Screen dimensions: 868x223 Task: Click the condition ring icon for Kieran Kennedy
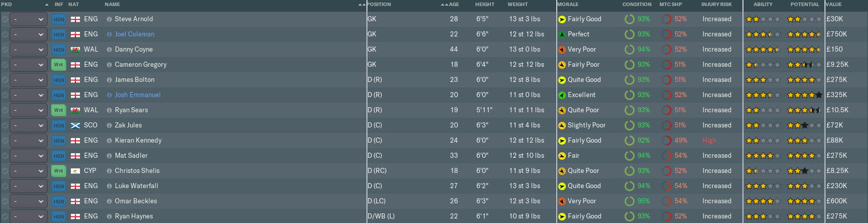tap(629, 141)
